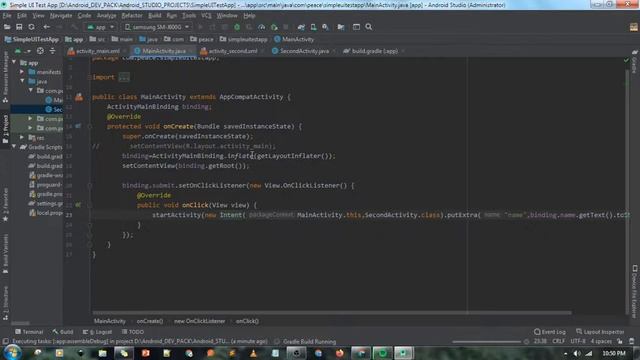Switch to build.gradle (app) editor tab

pos(374,51)
